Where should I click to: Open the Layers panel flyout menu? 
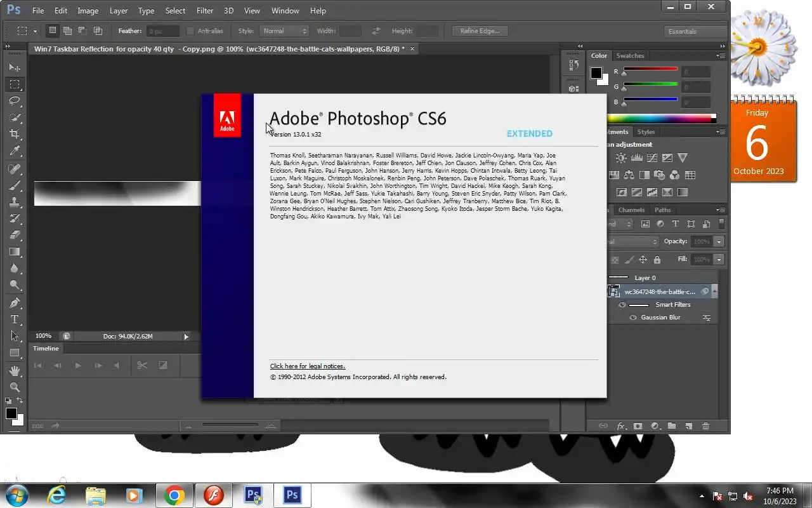721,210
